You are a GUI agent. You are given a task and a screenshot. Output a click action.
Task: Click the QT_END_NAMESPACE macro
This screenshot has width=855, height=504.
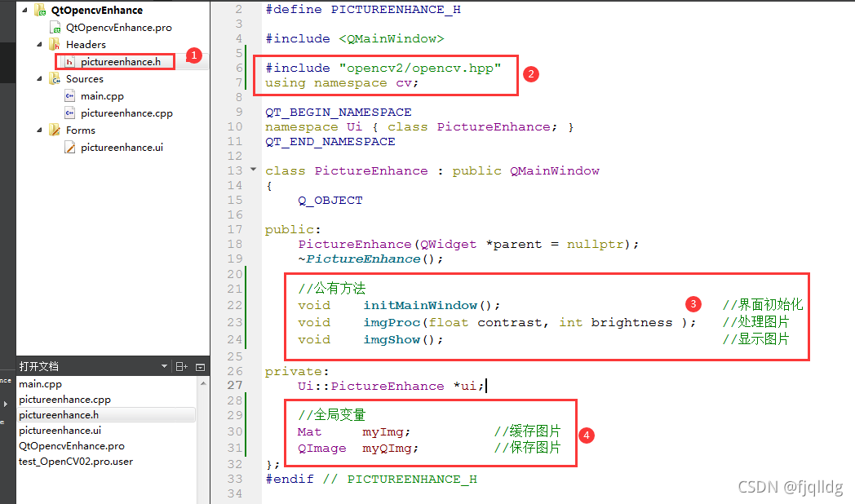coord(330,142)
